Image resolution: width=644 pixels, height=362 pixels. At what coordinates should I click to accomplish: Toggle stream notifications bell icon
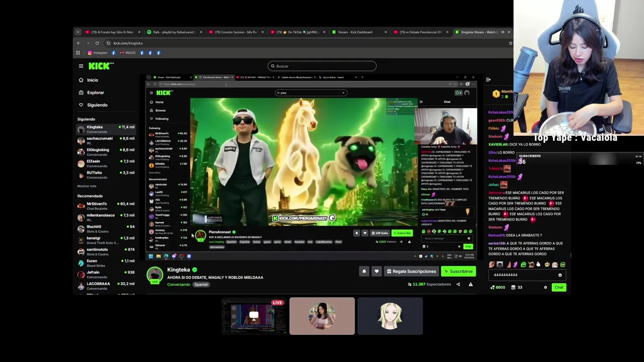coord(364,271)
